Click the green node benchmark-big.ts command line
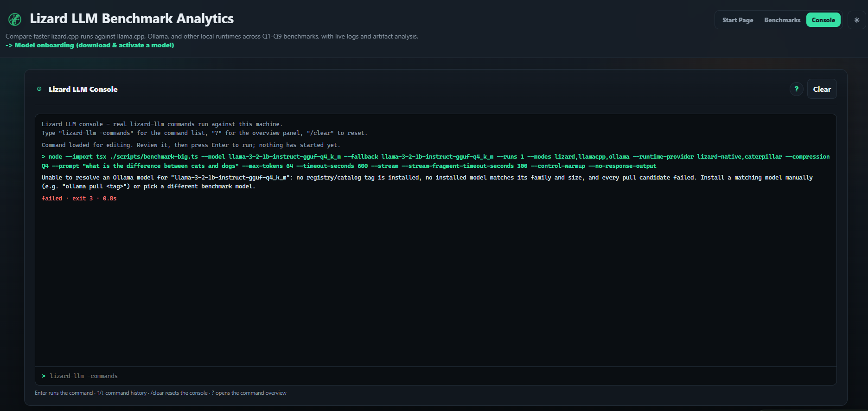Screen dimensions: 868x411 436,161
